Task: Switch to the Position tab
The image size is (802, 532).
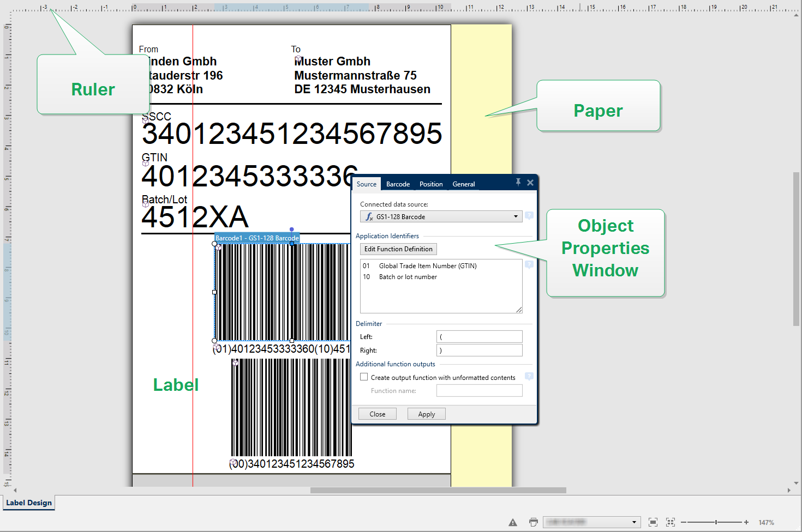Action: [x=431, y=184]
